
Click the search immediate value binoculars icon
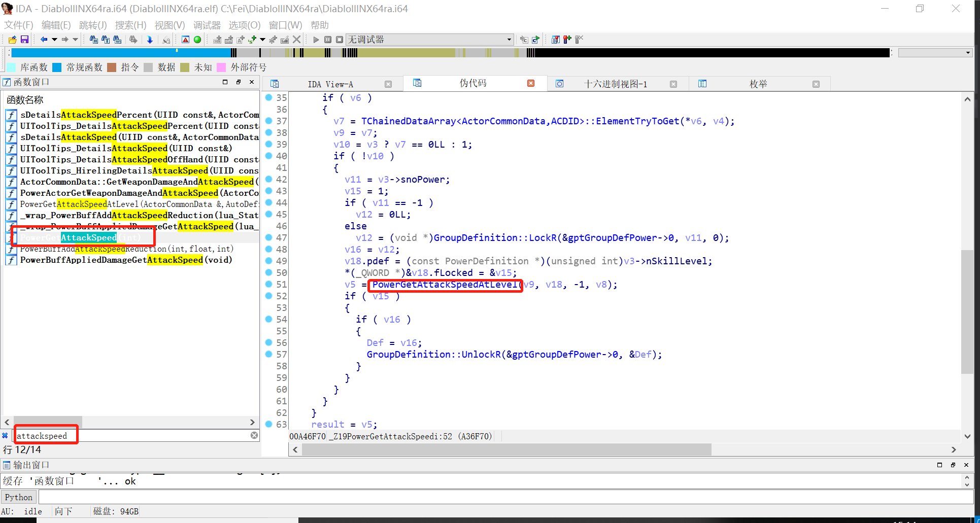94,39
